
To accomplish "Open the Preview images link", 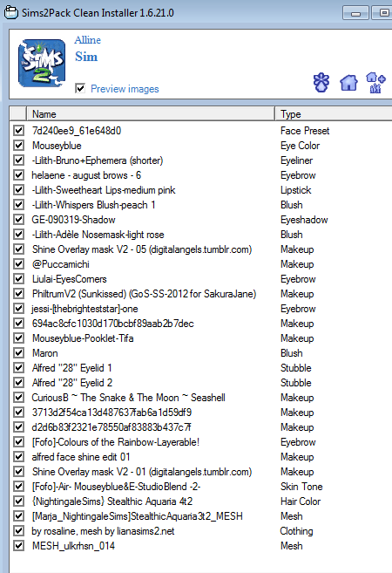I will 125,89.
